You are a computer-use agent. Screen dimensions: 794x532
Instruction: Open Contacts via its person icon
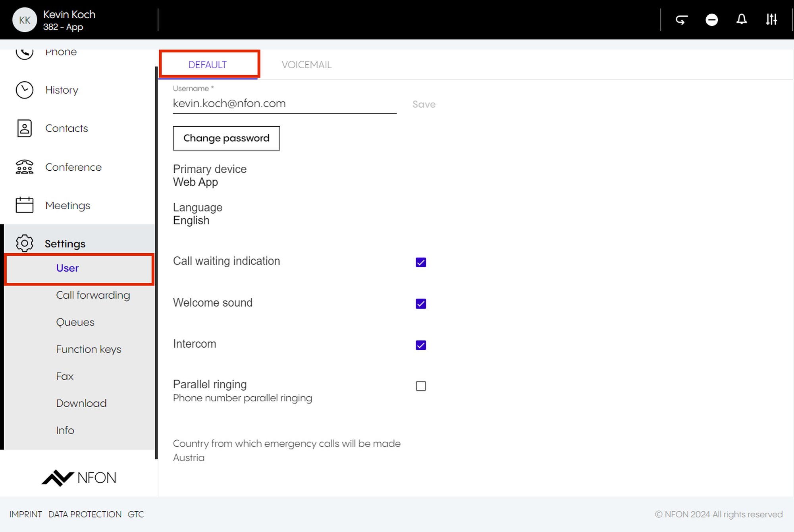pos(25,128)
